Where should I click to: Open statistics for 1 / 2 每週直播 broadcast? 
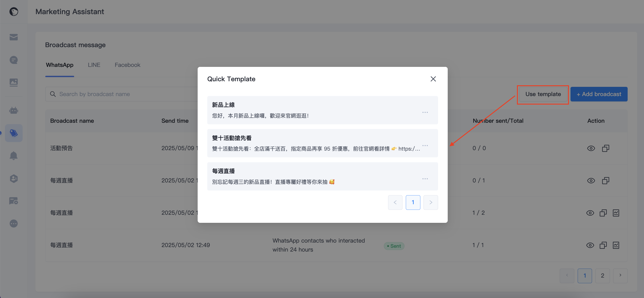pos(616,213)
